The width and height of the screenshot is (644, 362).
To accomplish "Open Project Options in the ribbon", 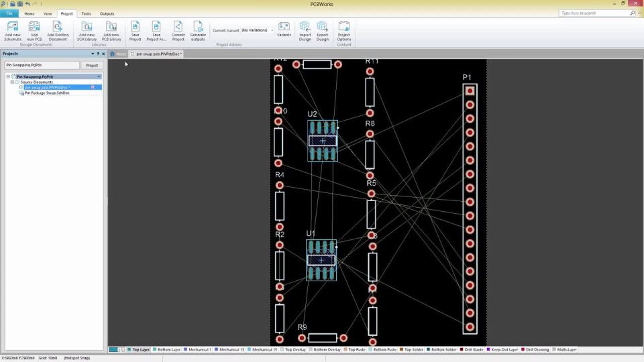I will (343, 31).
